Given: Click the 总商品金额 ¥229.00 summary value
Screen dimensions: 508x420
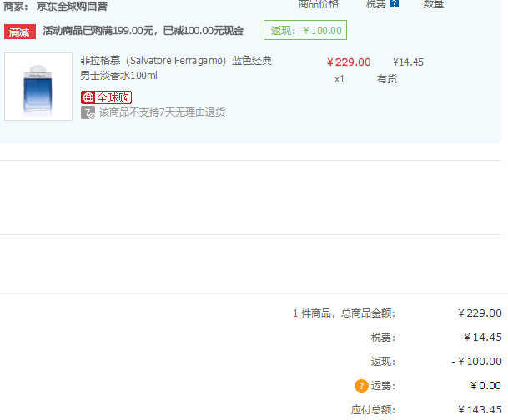Looking at the screenshot, I should [x=480, y=313].
